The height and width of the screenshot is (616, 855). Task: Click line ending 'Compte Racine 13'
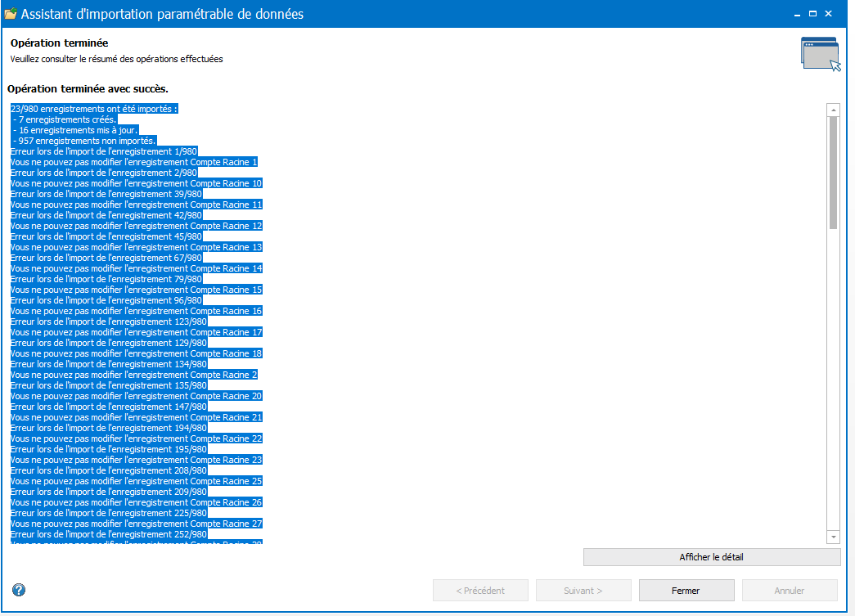[x=137, y=247]
